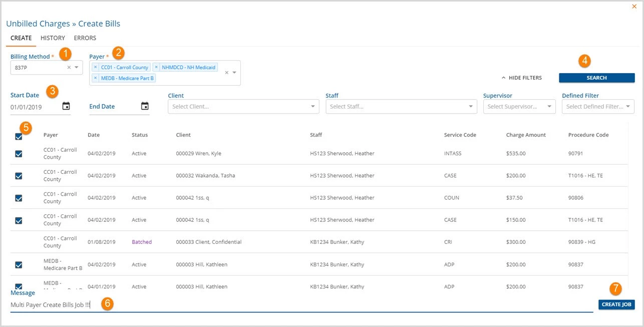
Task: Clear all selected payers
Action: 226,73
